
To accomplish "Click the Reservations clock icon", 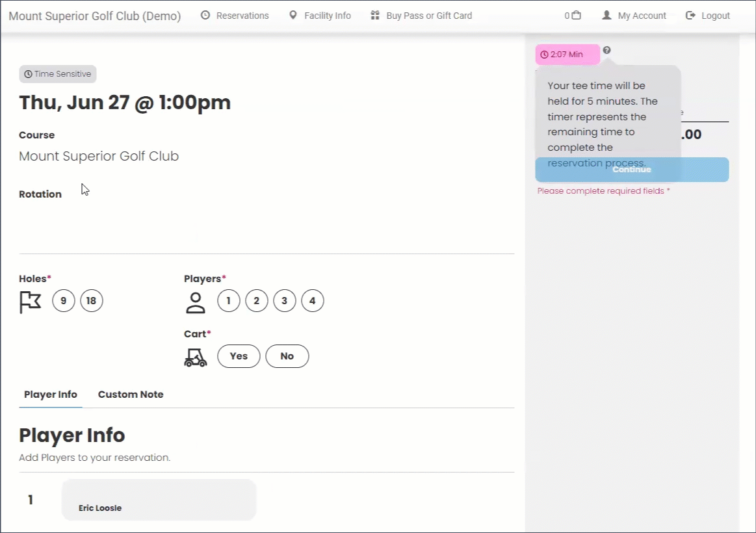I will pyautogui.click(x=205, y=16).
